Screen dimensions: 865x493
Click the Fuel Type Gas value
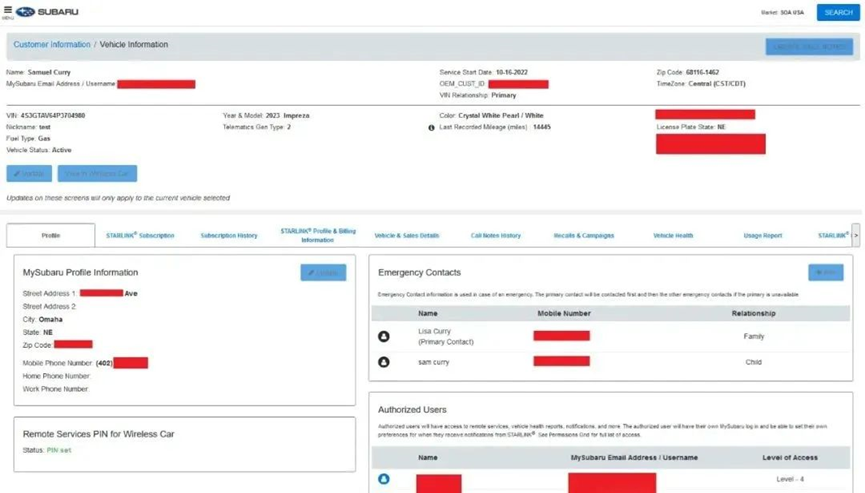click(x=44, y=138)
